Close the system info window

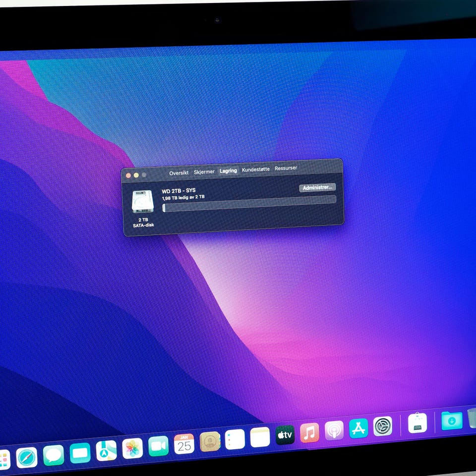128,176
